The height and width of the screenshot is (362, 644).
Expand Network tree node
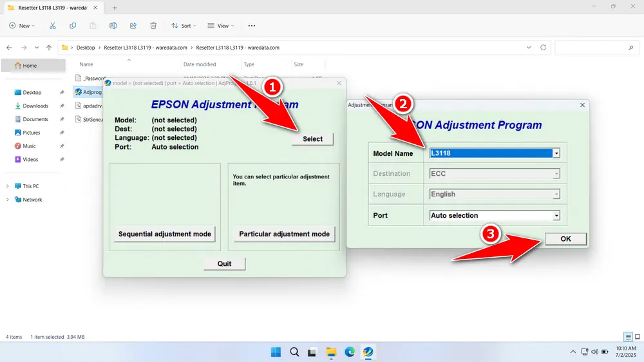[x=7, y=200]
